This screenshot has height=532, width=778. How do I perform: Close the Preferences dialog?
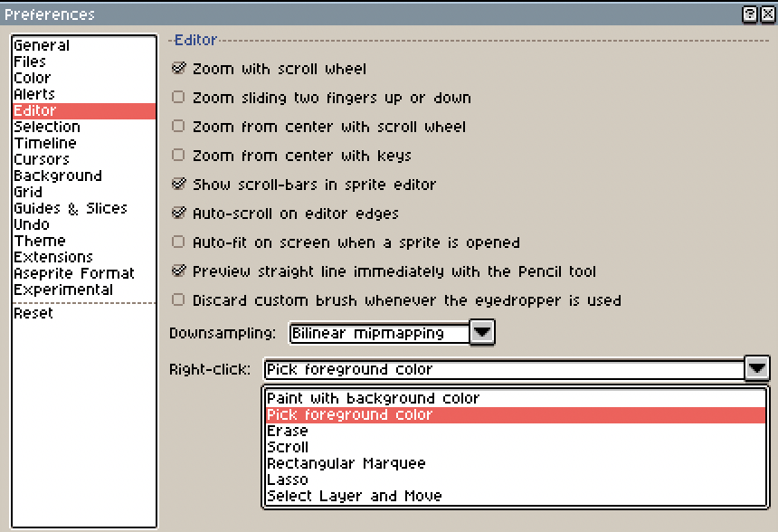click(765, 14)
